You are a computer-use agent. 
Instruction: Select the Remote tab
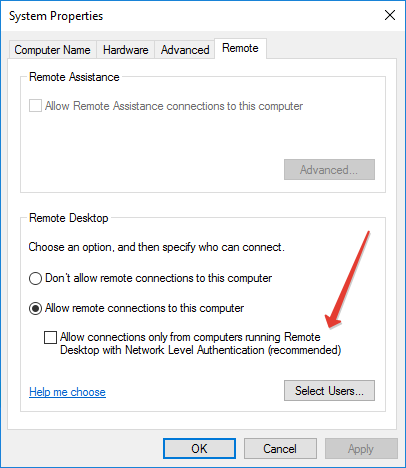click(240, 48)
